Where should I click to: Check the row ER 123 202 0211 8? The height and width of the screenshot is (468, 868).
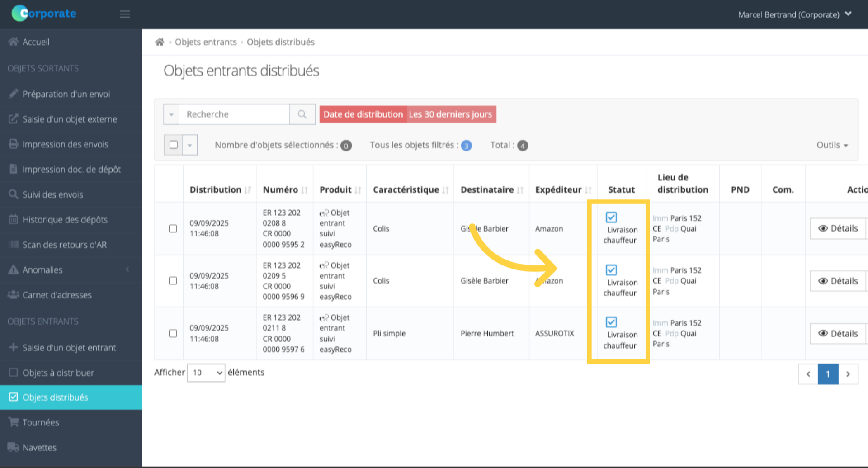pyautogui.click(x=173, y=333)
